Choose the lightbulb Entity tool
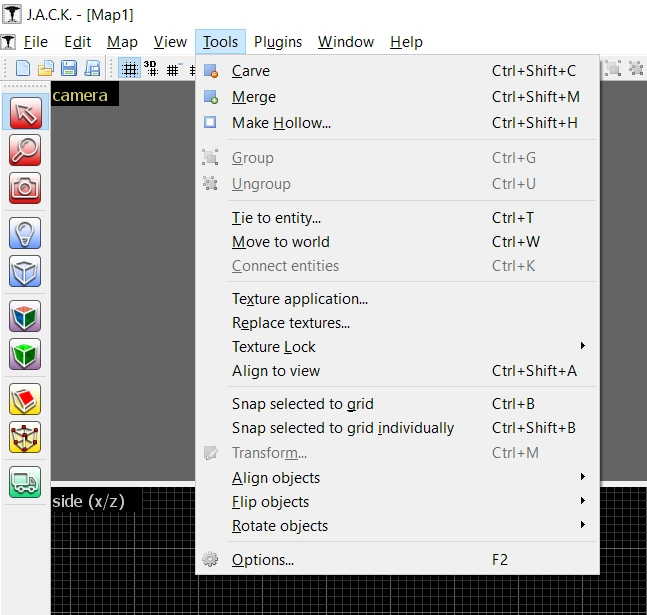The image size is (647, 615). (25, 233)
